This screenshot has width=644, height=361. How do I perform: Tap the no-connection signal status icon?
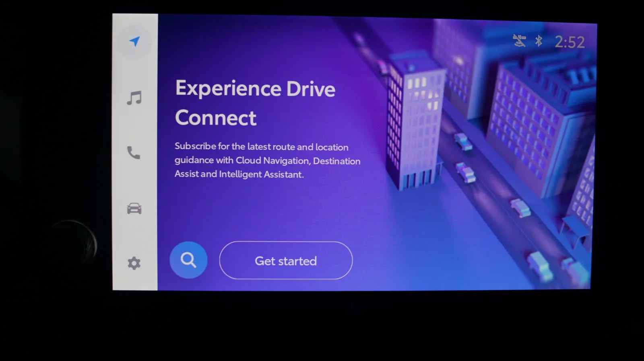point(519,41)
